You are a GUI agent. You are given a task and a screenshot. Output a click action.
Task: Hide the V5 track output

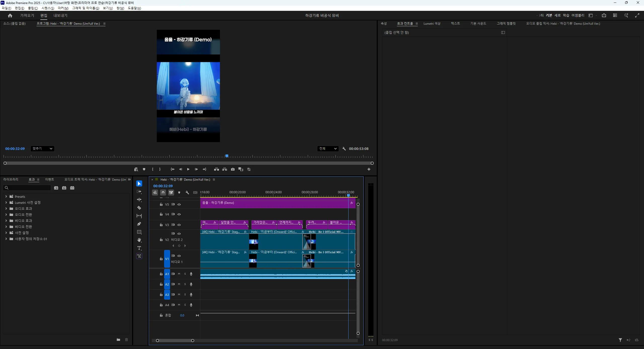[179, 204]
